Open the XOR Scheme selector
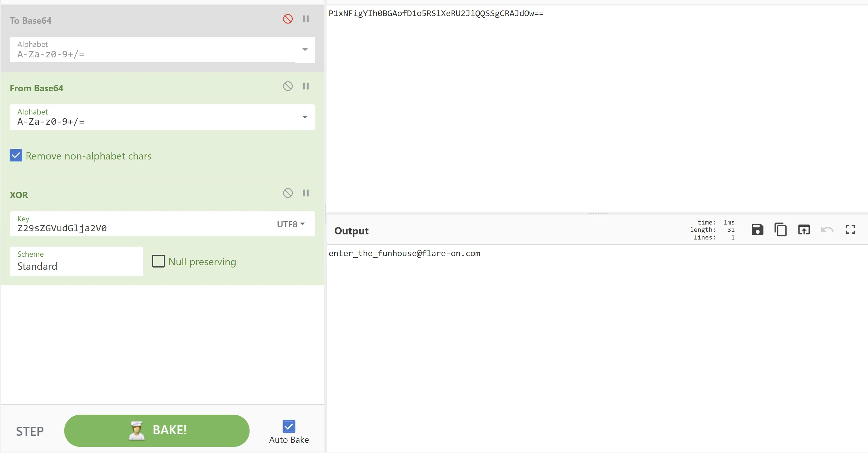 pyautogui.click(x=76, y=261)
